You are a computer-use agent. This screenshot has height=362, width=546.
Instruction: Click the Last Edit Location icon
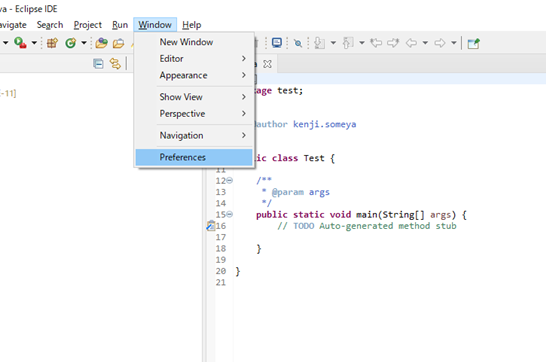pos(376,43)
